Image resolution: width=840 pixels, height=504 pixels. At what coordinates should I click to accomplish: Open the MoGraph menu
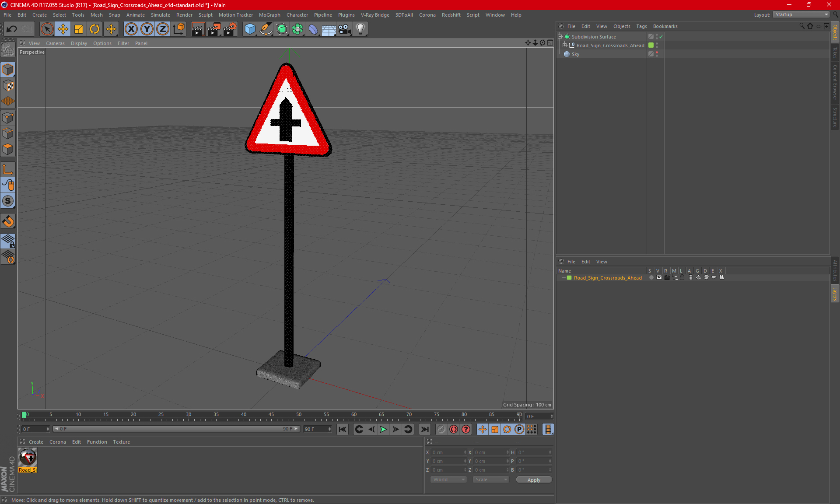coord(269,15)
